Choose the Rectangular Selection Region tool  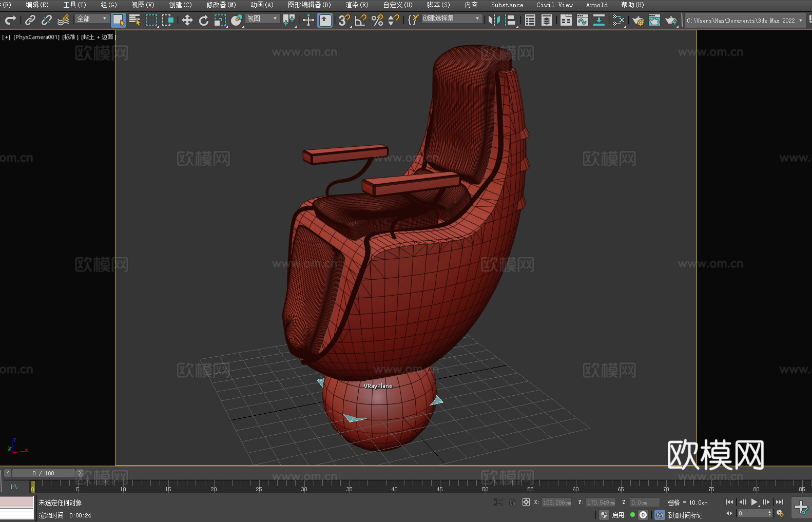[x=151, y=20]
